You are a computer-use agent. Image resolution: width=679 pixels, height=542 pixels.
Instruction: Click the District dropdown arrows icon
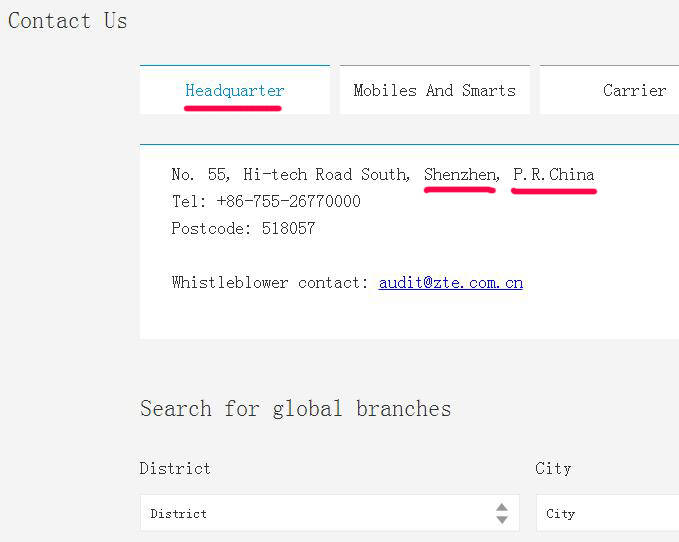click(x=502, y=513)
